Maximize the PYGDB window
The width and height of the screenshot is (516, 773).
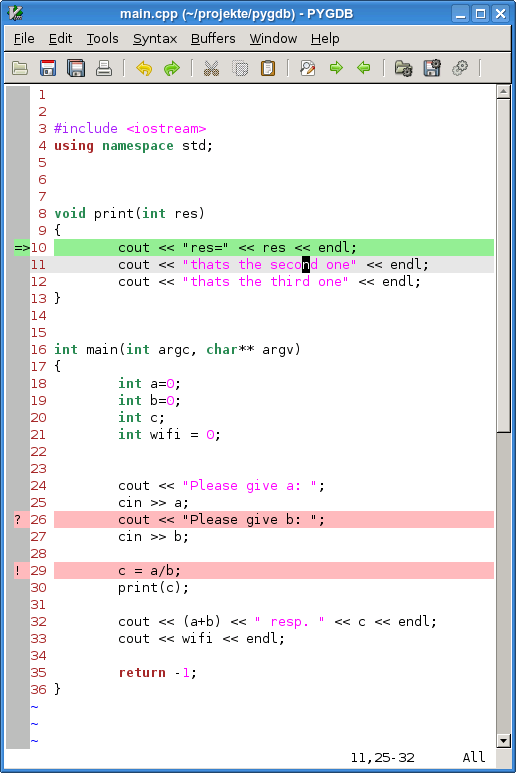point(481,13)
